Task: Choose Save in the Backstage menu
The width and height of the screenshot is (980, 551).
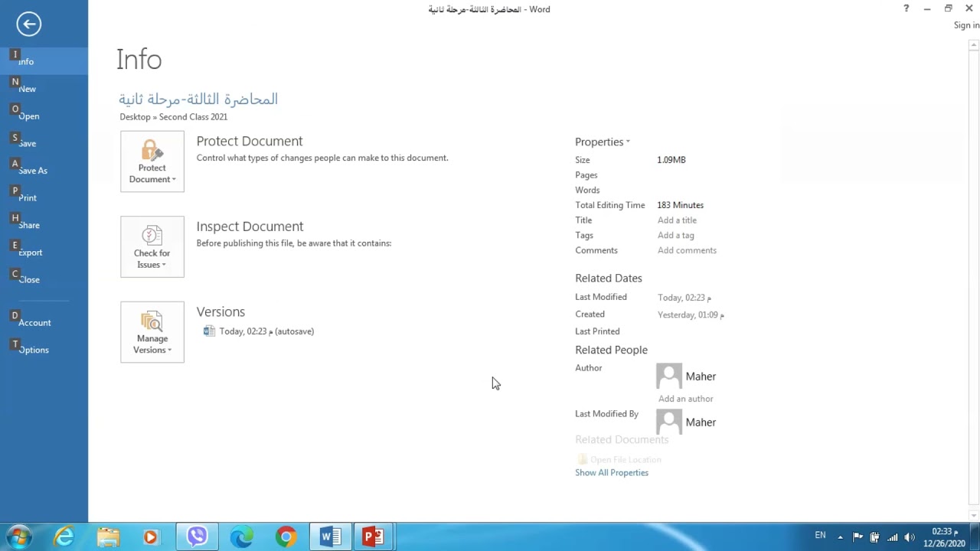Action: pyautogui.click(x=44, y=143)
